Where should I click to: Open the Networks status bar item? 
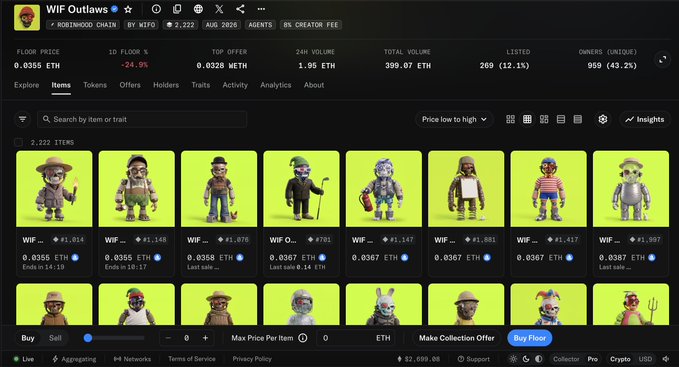(132, 359)
